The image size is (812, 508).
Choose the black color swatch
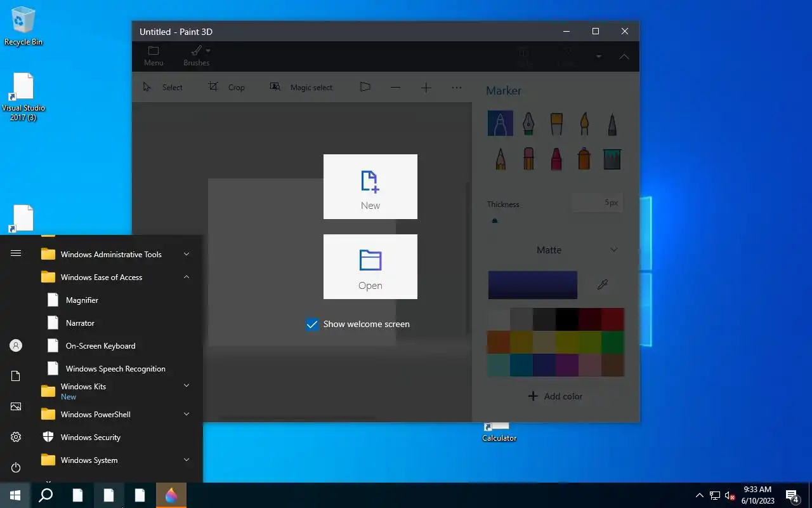click(x=567, y=319)
